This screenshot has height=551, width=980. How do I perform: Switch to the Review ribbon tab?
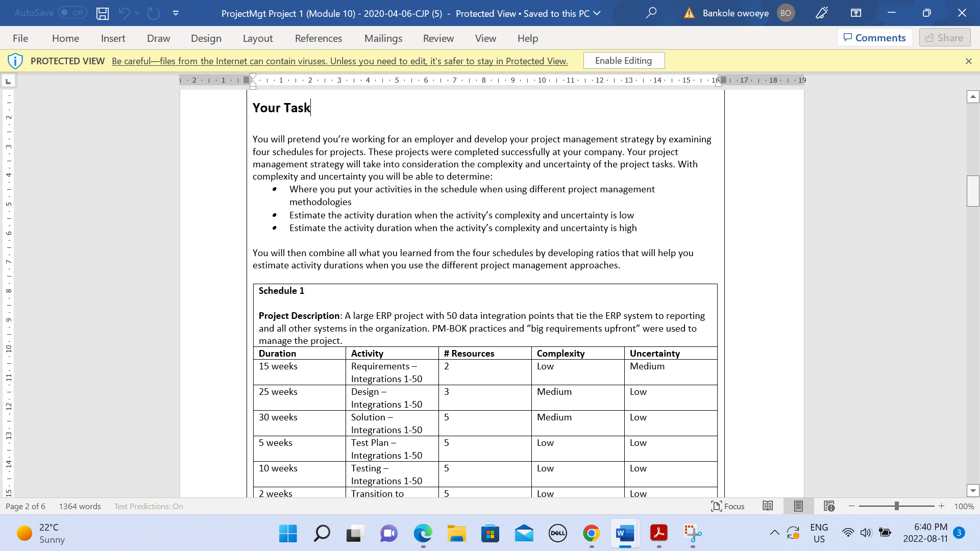coord(438,38)
